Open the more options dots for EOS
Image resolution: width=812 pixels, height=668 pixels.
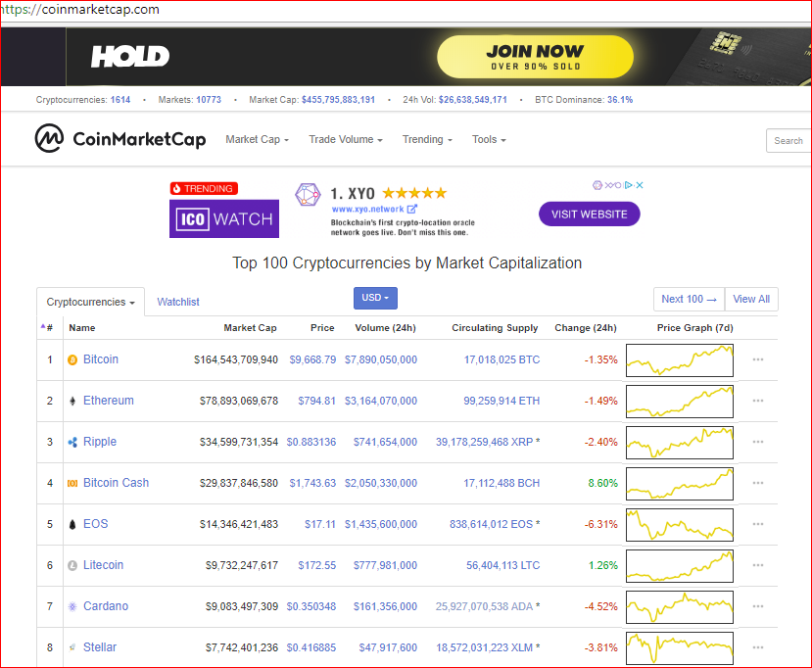(758, 524)
